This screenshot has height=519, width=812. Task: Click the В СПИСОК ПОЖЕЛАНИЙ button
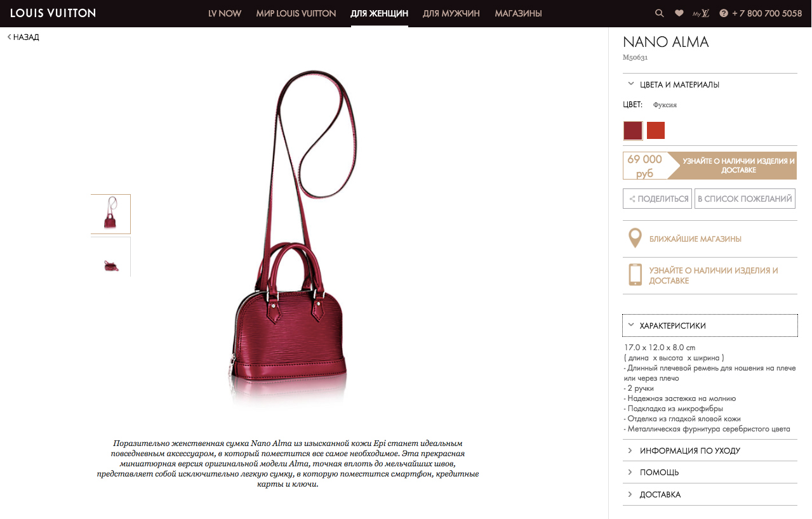(745, 199)
